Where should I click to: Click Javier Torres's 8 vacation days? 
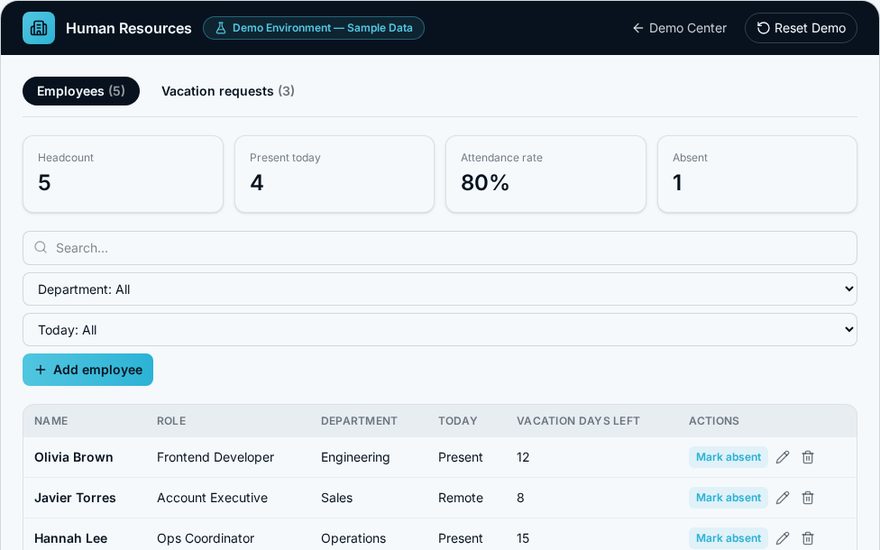click(520, 498)
